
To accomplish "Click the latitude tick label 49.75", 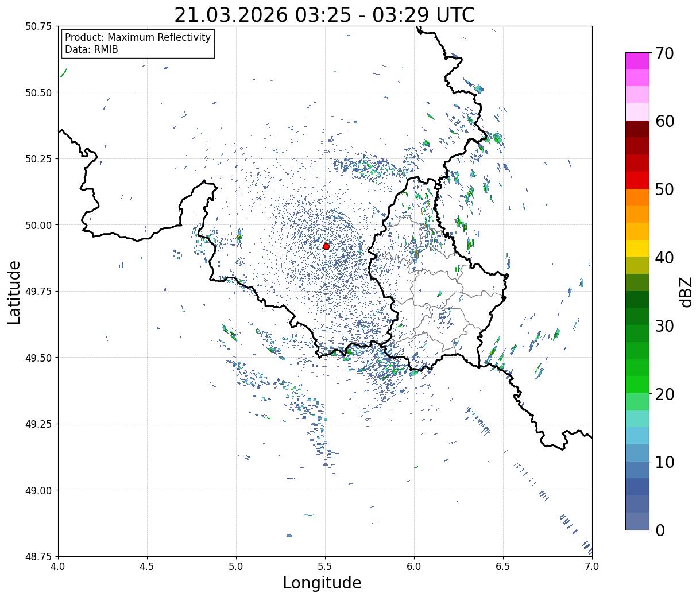I will 38,292.
